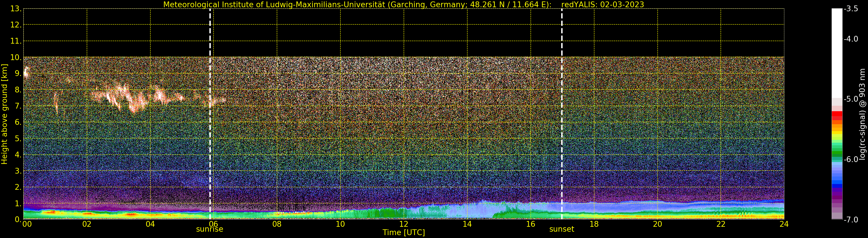
Task: Pick the red band of the colorbar
Action: click(x=837, y=116)
